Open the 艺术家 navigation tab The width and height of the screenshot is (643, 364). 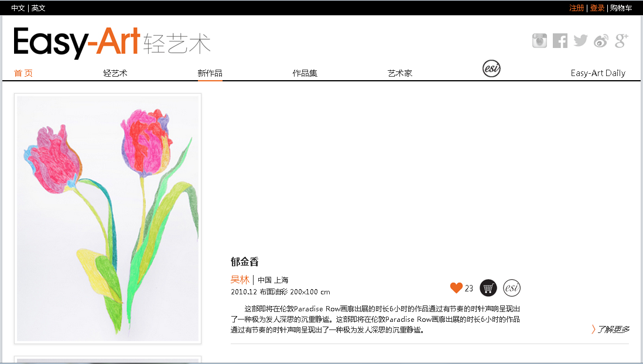[400, 73]
